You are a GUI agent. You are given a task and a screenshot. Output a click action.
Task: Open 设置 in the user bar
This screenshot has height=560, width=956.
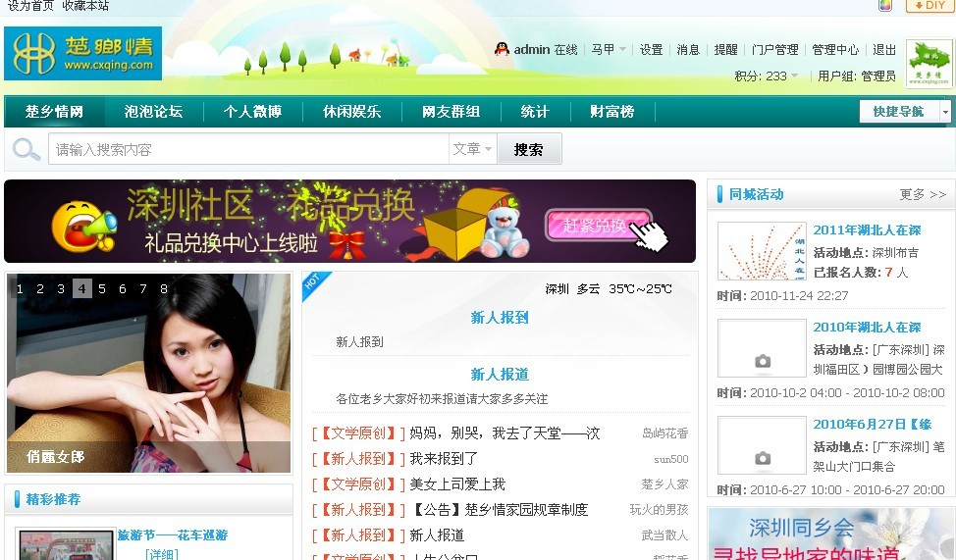(x=651, y=49)
